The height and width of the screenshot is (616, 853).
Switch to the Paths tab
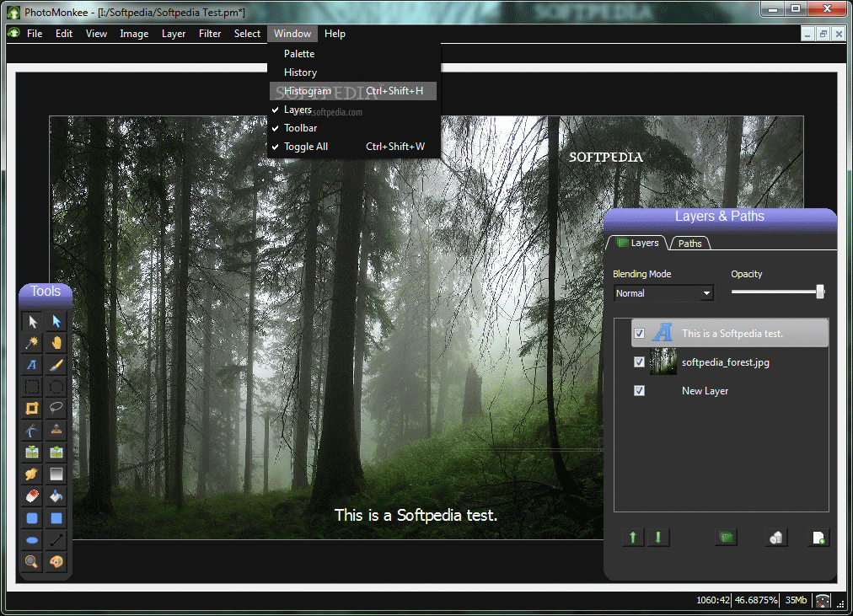tap(689, 243)
